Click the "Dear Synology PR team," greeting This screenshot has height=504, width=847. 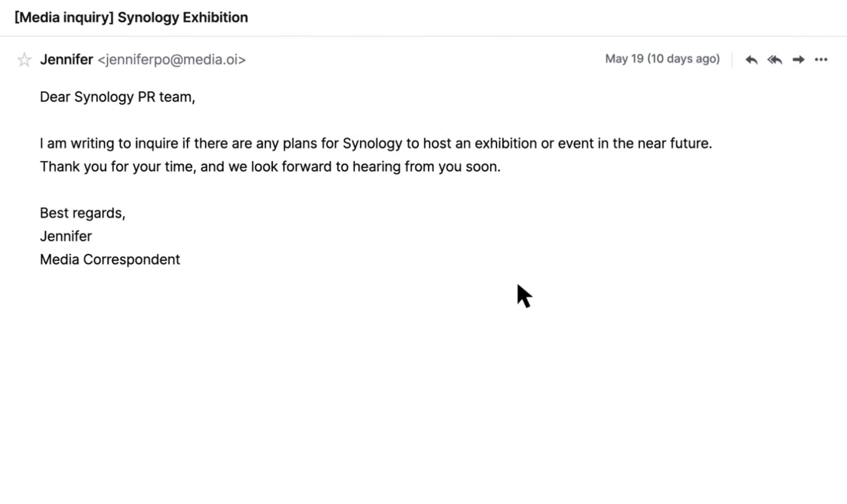point(118,97)
